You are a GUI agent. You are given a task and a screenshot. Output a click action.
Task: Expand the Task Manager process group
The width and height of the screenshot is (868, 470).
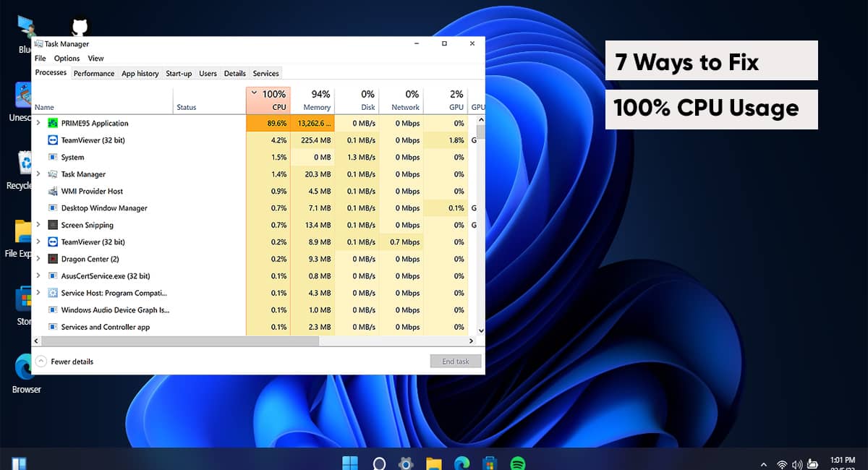[x=38, y=174]
